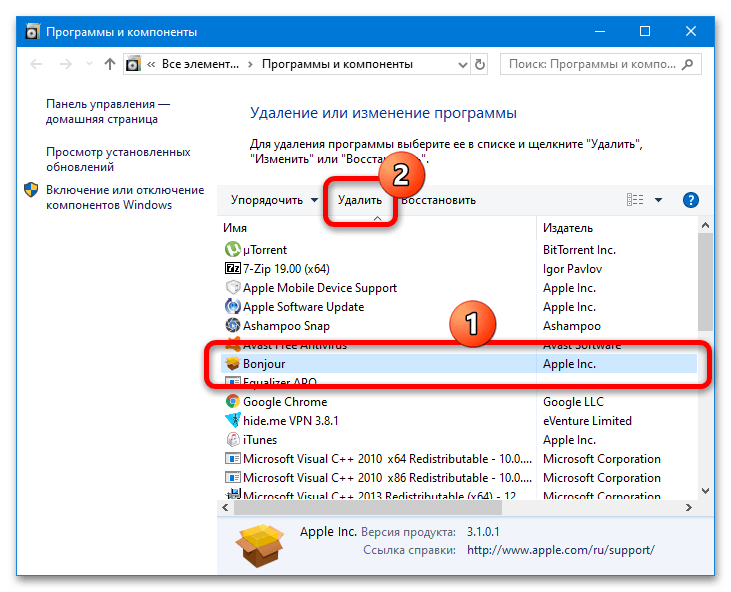Click the search magnifier icon

(x=687, y=64)
